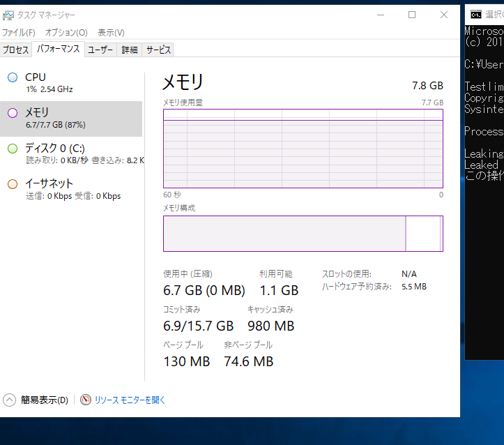The image size is (504, 445).
Task: Select the パフォーマンス tab
Action: pos(58,49)
